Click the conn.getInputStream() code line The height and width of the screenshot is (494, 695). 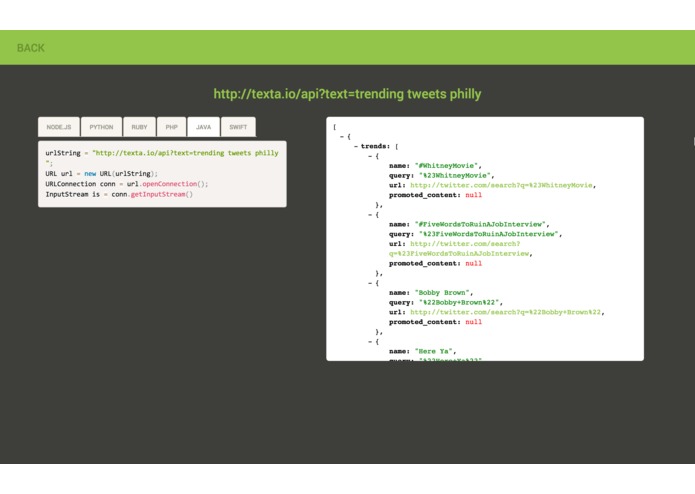click(119, 194)
